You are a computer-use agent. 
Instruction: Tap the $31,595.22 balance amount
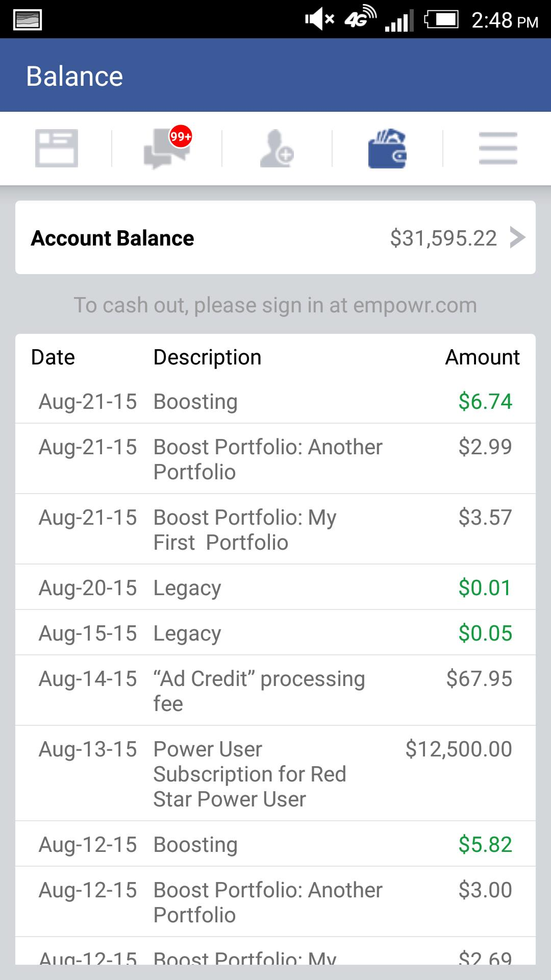[x=443, y=238]
